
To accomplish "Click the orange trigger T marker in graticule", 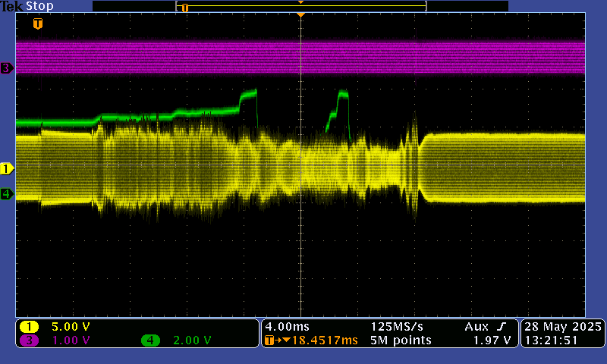I will 37,24.
